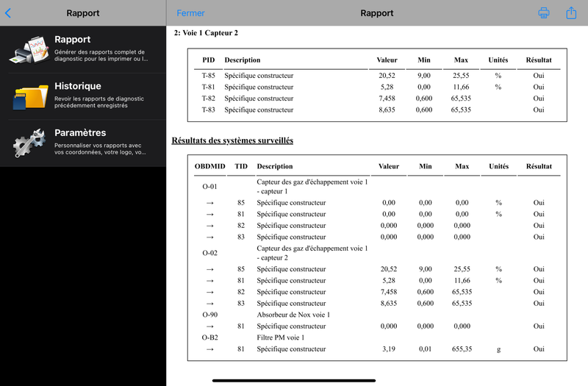Viewport: 588px width, 386px height.
Task: Click the unit 'g' cell
Action: 498,349
